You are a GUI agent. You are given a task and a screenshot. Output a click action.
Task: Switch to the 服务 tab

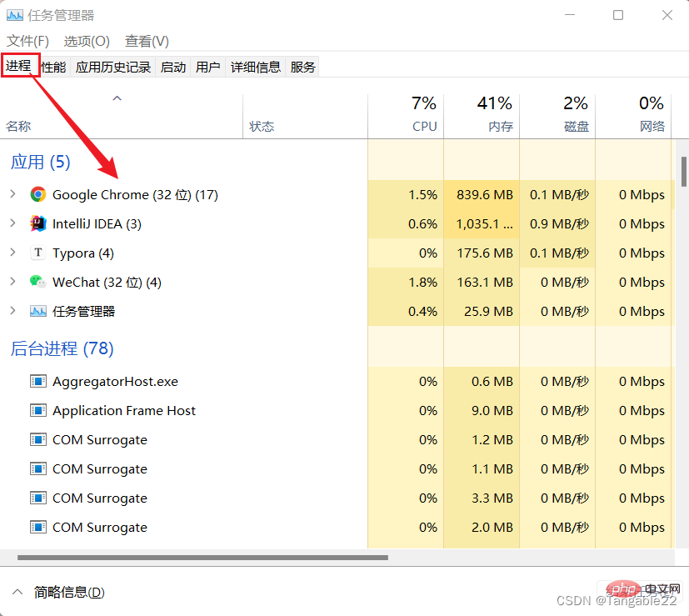pyautogui.click(x=302, y=67)
